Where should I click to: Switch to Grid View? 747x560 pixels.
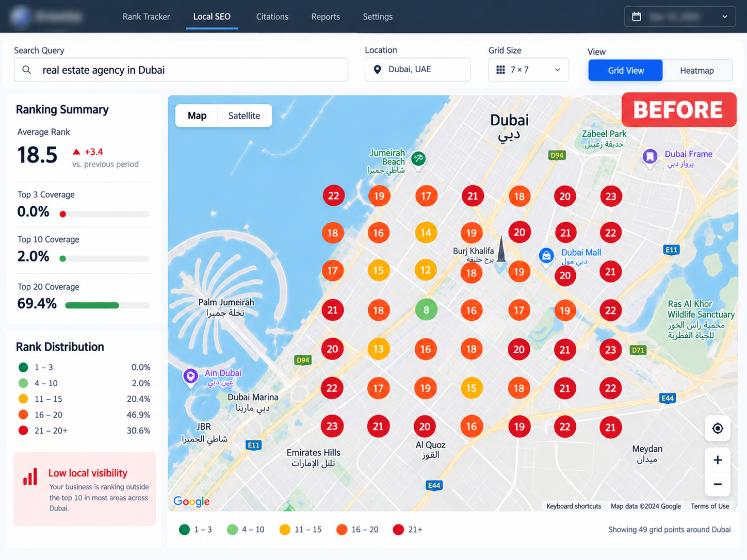[x=626, y=71]
